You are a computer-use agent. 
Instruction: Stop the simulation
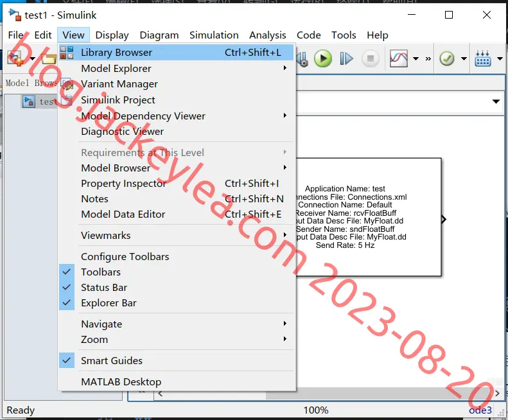click(371, 58)
